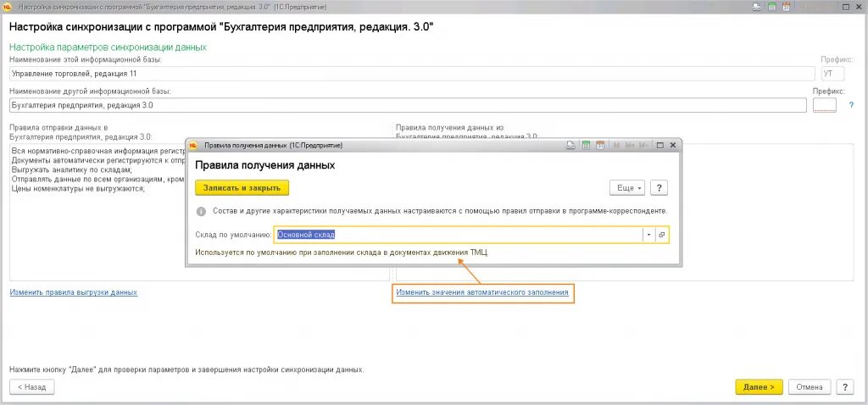The image size is (868, 405).
Task: Click the 1C logo icon in dialog title bar
Action: (x=193, y=146)
